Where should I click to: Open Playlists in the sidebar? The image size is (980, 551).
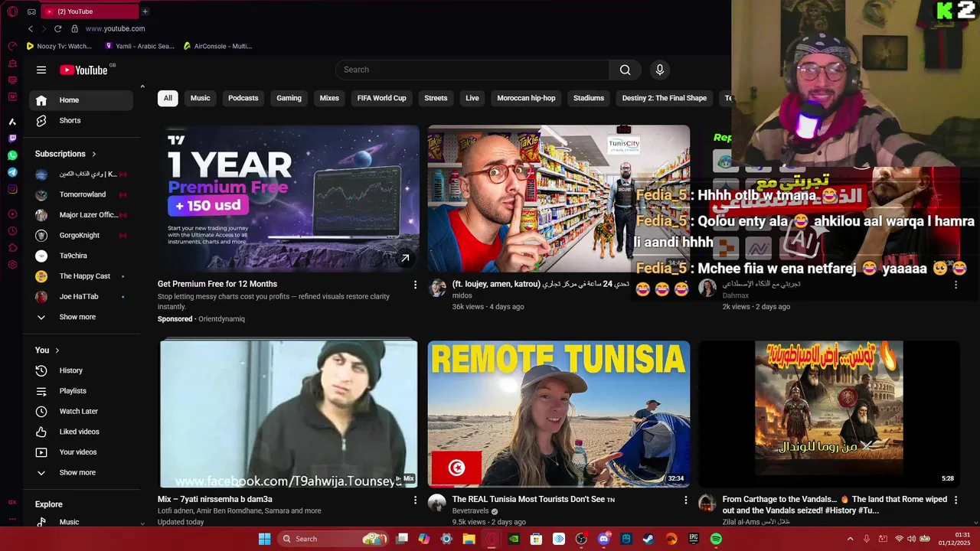click(81, 391)
